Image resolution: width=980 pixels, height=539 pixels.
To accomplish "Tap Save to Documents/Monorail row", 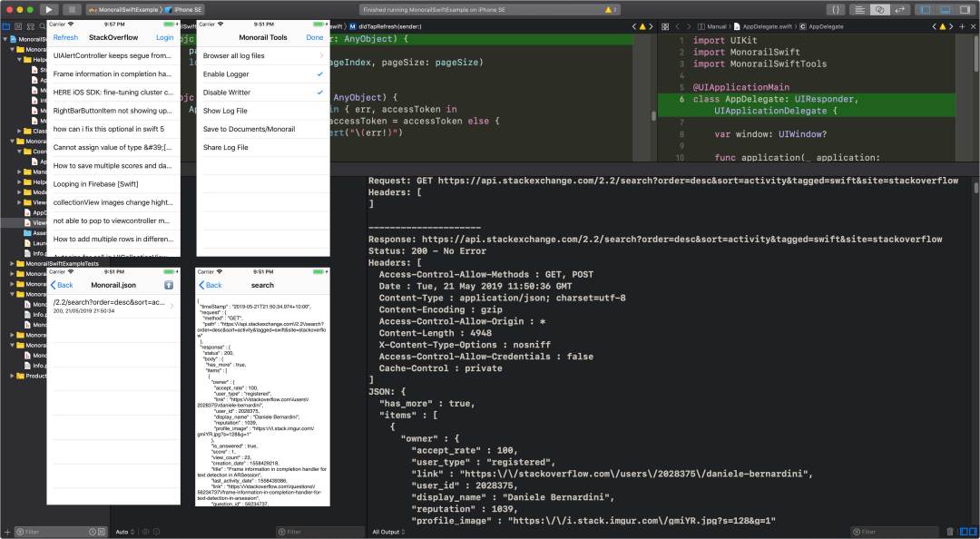I will pyautogui.click(x=263, y=129).
